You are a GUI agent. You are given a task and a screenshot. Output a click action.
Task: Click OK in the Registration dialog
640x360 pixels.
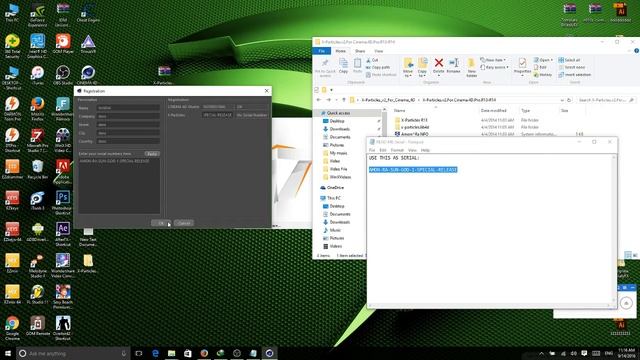click(x=161, y=223)
